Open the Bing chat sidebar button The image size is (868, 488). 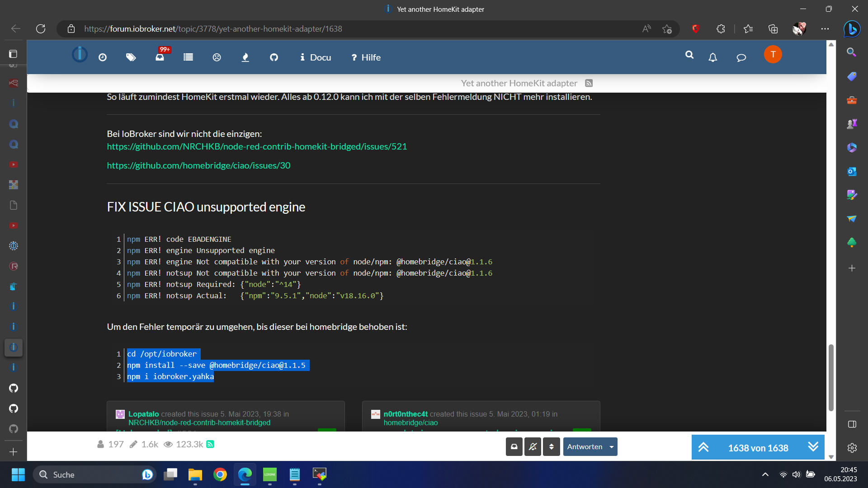coord(852,28)
